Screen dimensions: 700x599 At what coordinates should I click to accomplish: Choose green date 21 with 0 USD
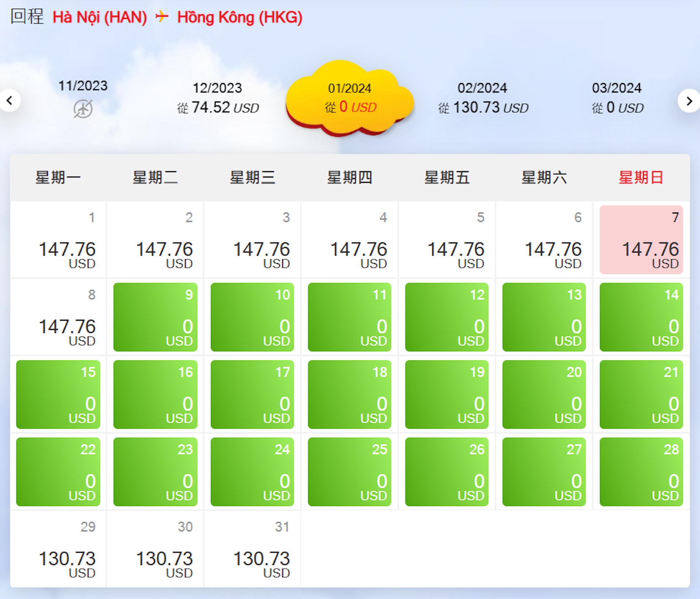pyautogui.click(x=641, y=394)
